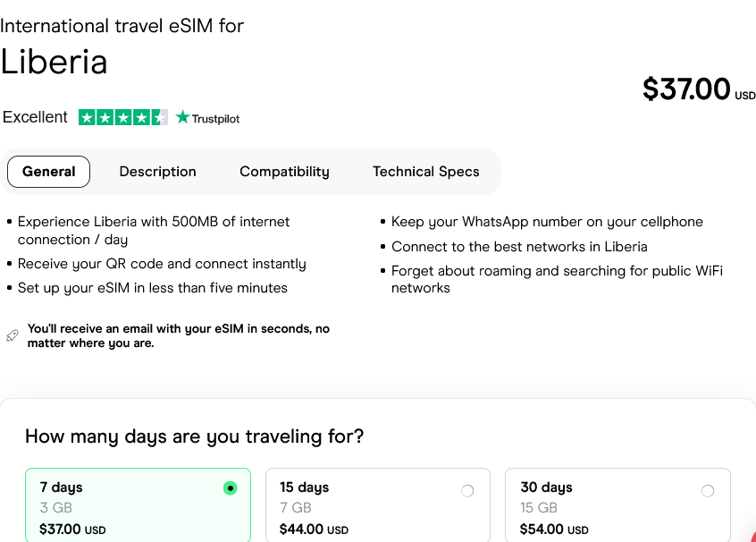This screenshot has width=756, height=542.
Task: Click the green Trustpilot rating stars
Action: tap(122, 117)
